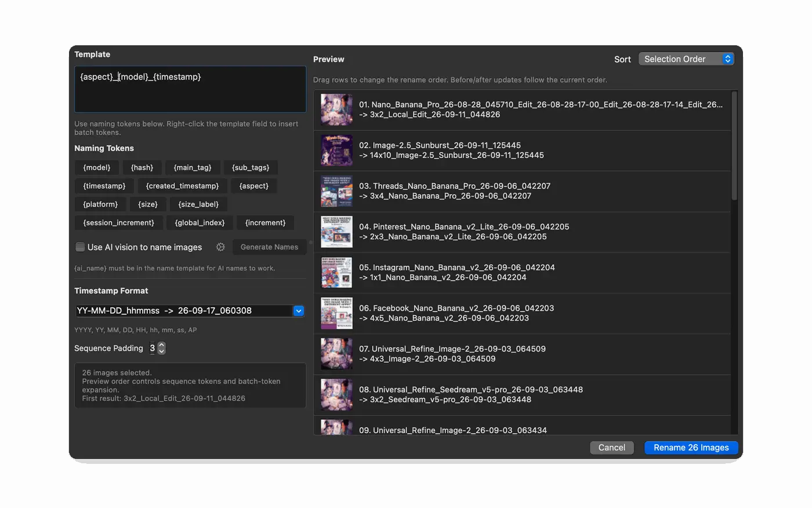The height and width of the screenshot is (508, 812).
Task: Cancel the rename dialog
Action: click(612, 448)
